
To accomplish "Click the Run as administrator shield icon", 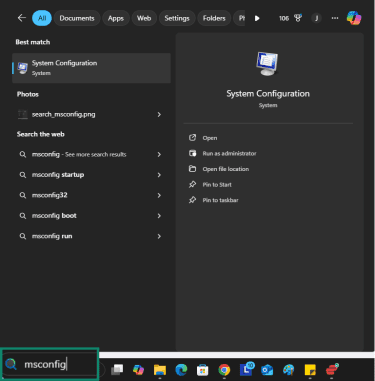I will (192, 153).
